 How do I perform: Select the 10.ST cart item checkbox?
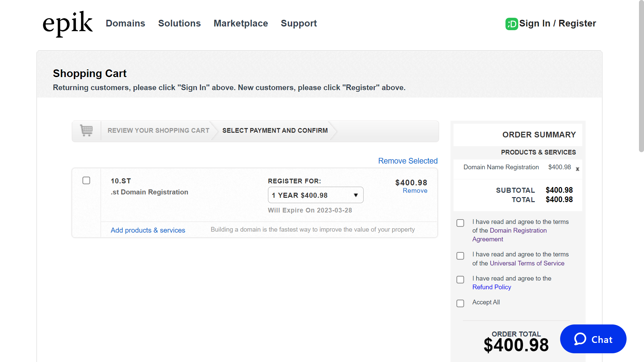[x=86, y=181]
